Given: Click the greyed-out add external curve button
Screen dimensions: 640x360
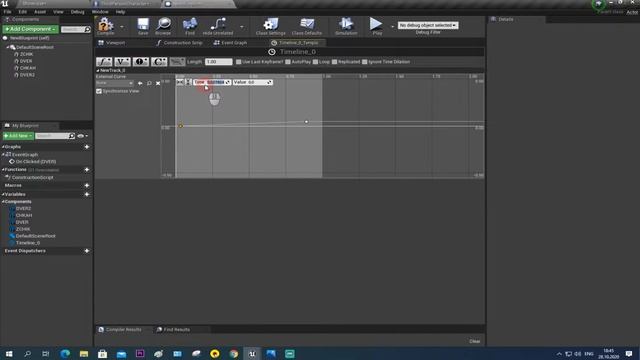Looking at the screenshot, I should coord(177,62).
